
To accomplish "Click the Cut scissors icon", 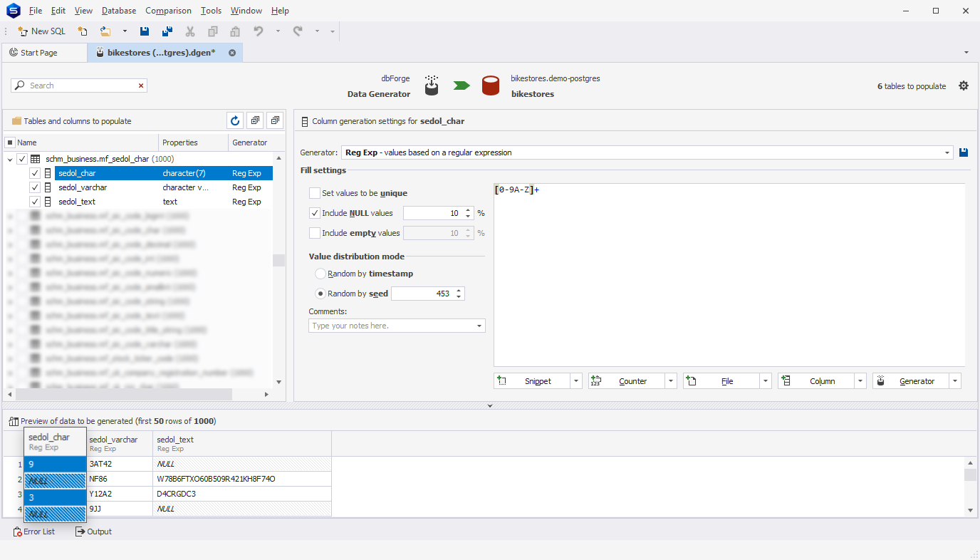I will pyautogui.click(x=189, y=31).
